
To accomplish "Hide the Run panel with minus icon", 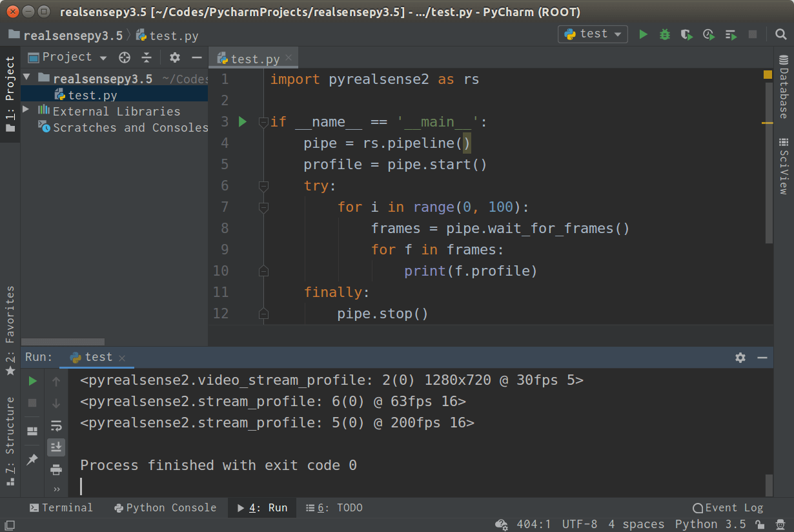I will click(762, 358).
